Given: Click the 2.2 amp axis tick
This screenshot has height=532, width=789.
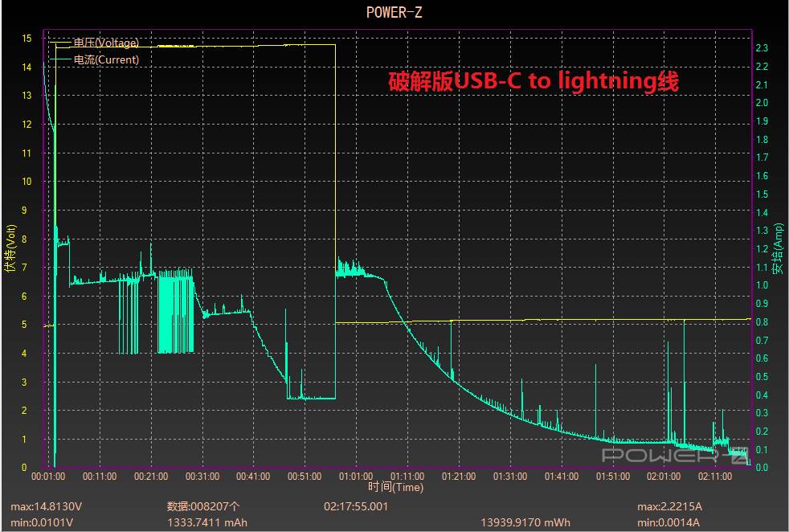Looking at the screenshot, I should pos(762,67).
